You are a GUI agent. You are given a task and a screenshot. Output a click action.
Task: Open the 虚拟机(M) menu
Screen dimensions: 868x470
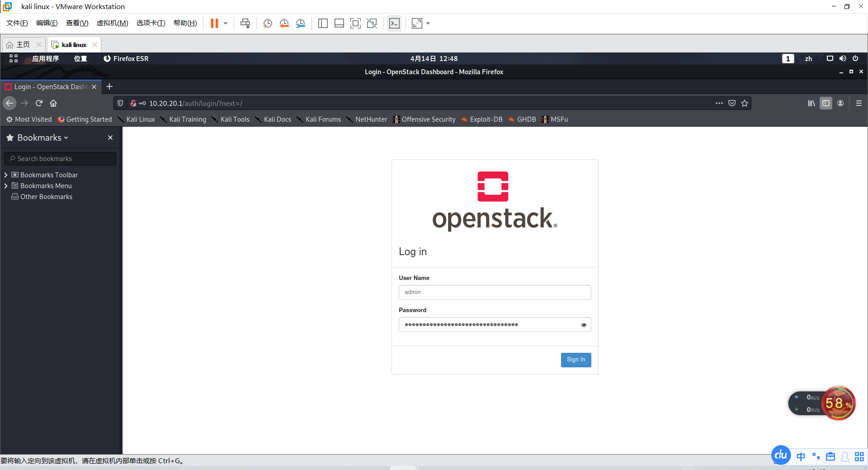tap(112, 23)
